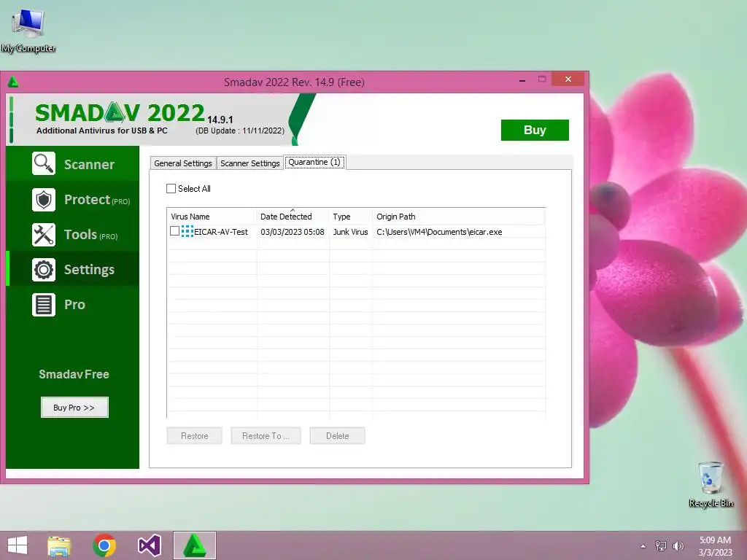
Task: Click the Settings gear icon
Action: tap(43, 270)
